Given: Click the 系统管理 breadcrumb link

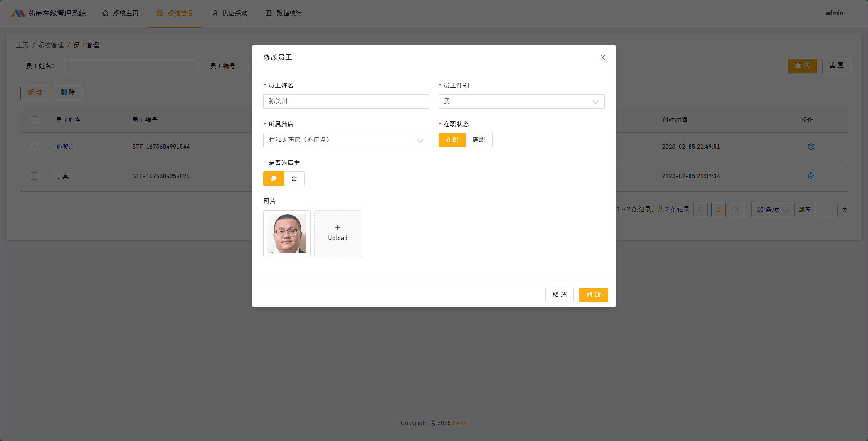Looking at the screenshot, I should click(x=51, y=45).
